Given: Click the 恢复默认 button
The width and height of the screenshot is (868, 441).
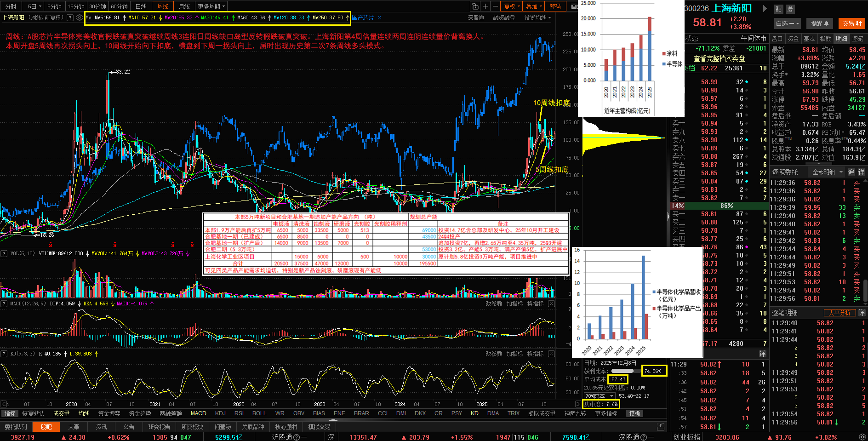Looking at the screenshot, I should coord(33,413).
